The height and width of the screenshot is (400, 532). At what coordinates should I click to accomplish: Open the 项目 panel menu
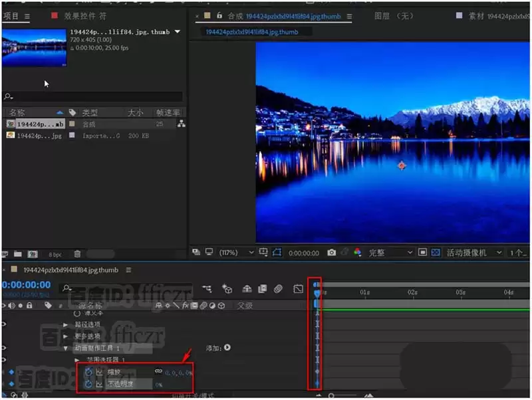(x=27, y=16)
